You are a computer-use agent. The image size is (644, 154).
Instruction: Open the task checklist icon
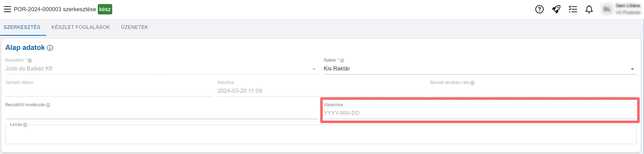pyautogui.click(x=573, y=9)
